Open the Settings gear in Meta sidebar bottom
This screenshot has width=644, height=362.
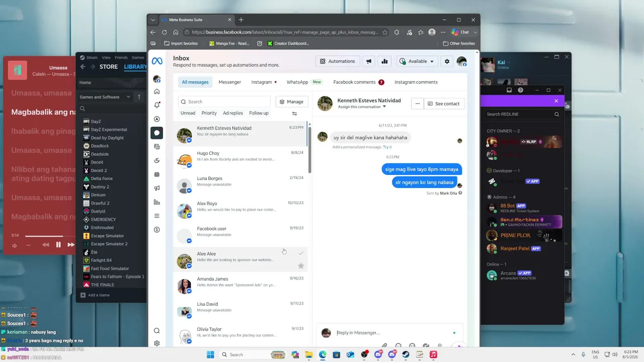[x=157, y=343]
